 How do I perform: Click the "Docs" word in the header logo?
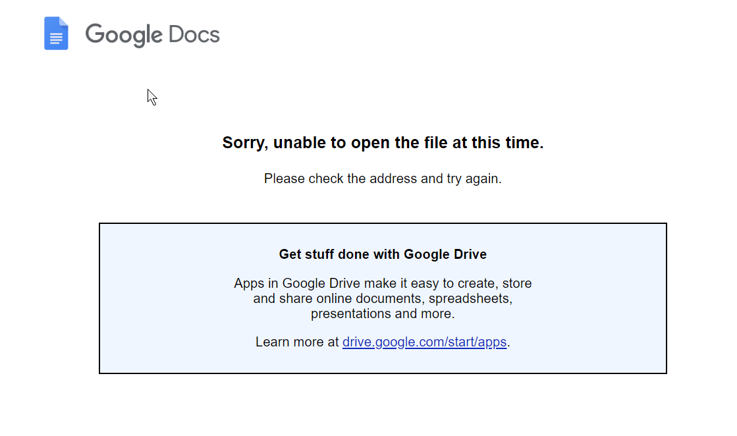[195, 34]
